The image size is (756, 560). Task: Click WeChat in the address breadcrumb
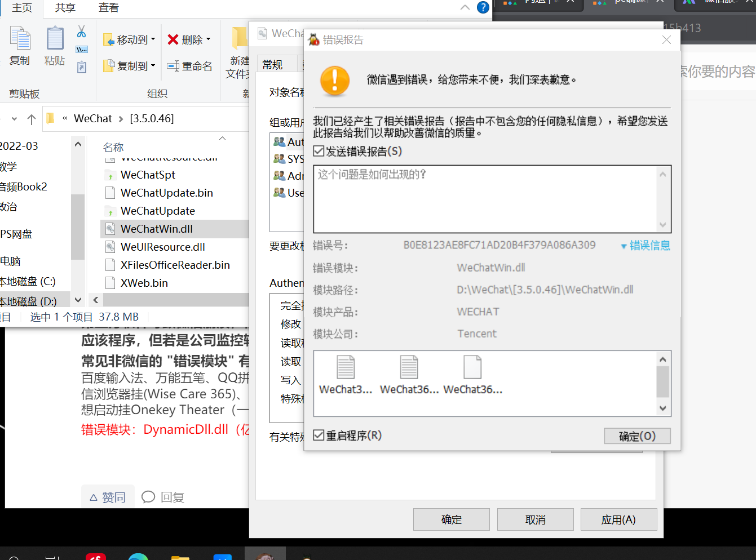point(93,118)
